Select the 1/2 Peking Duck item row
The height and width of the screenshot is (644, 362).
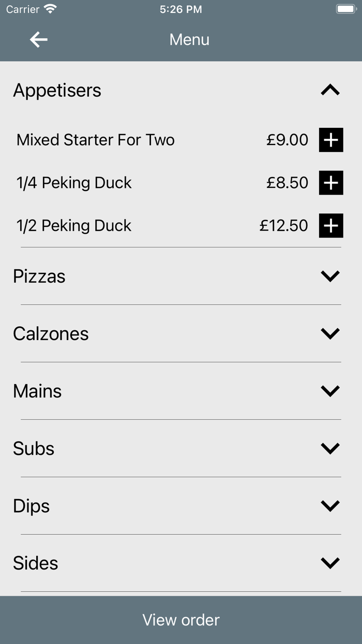pos(74,225)
